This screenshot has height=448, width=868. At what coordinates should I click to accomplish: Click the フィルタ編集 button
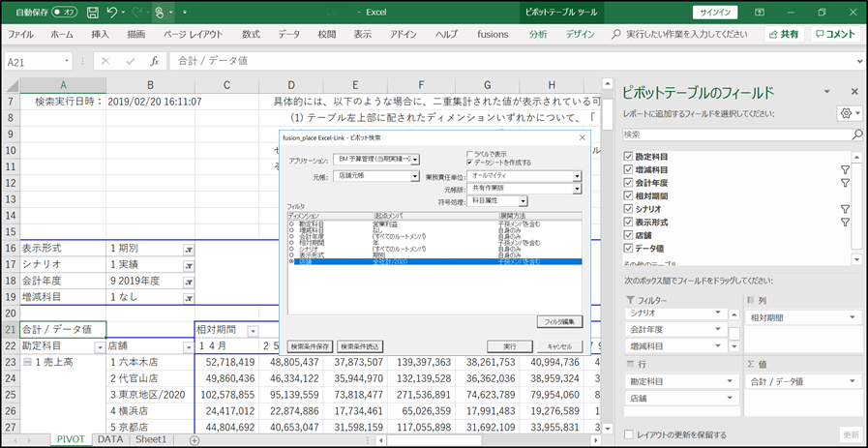559,321
